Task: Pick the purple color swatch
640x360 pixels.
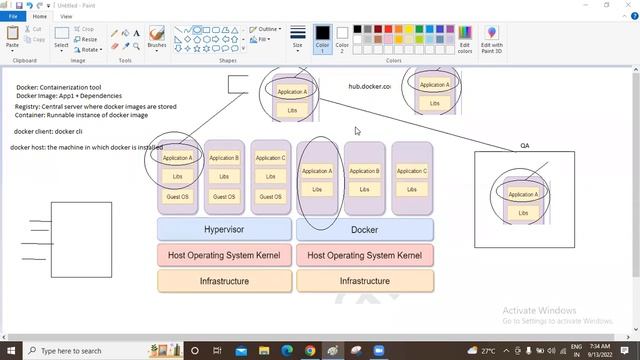Action: pyautogui.click(x=450, y=29)
